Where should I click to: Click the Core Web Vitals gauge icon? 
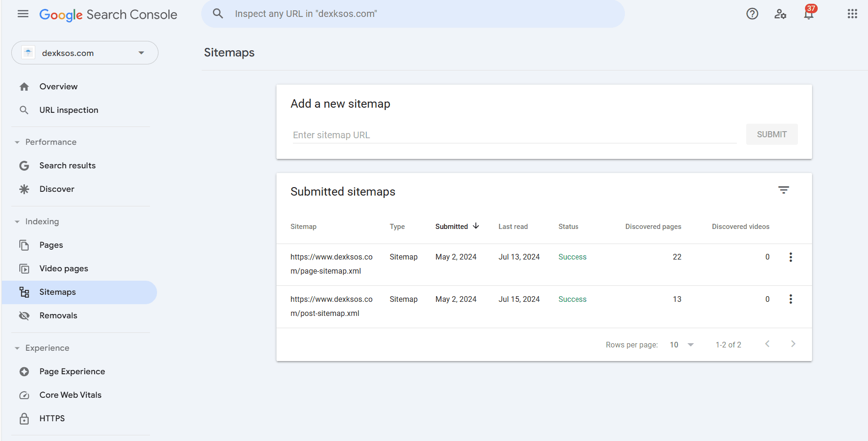pos(24,395)
